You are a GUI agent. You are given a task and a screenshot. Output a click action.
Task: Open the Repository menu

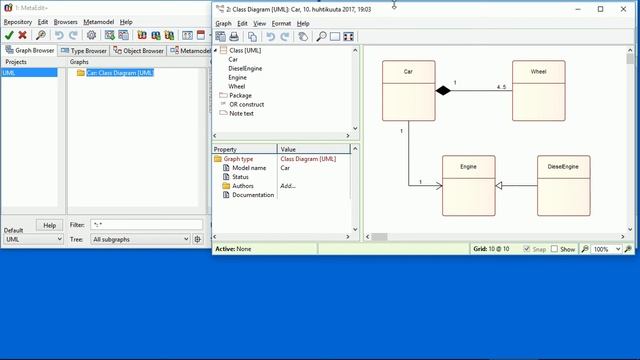click(18, 22)
